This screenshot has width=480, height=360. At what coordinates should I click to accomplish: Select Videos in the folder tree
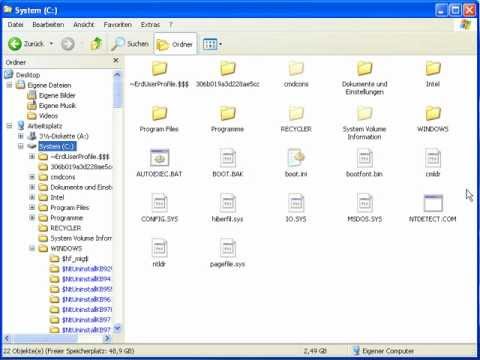point(48,116)
